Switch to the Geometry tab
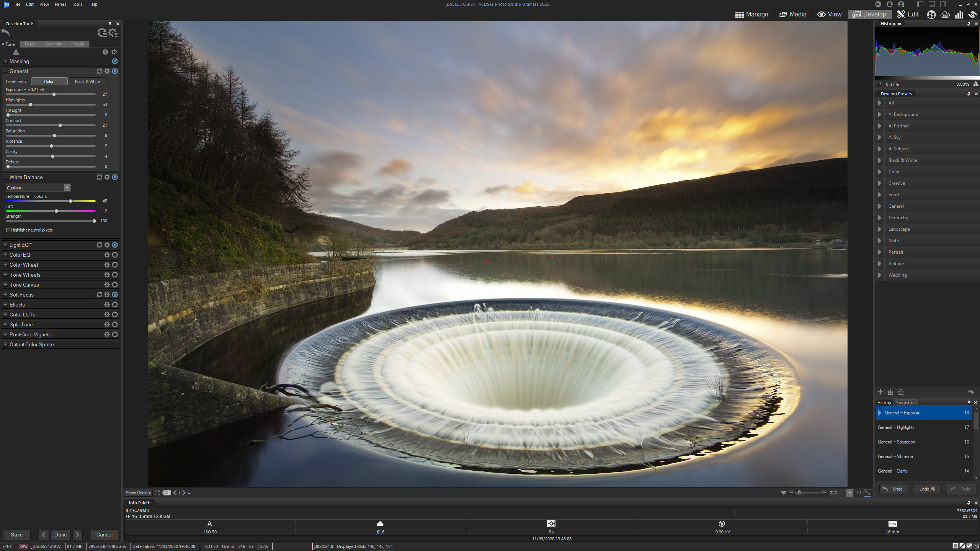 point(53,44)
